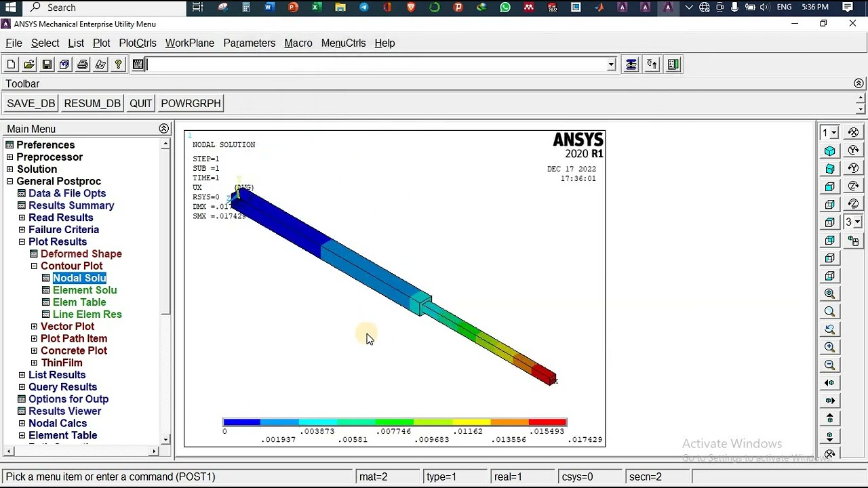Expand the Read Results branch
Screen dimensions: 868x488
point(22,218)
